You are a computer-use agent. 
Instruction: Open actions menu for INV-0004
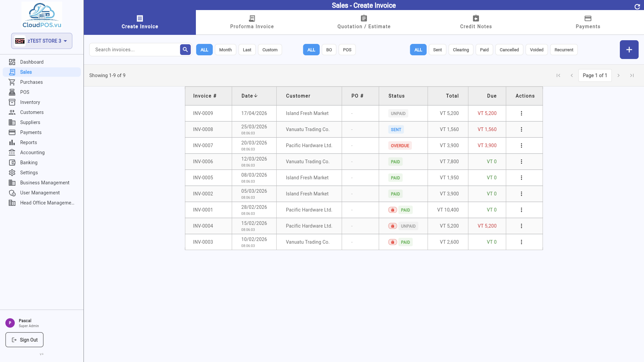pyautogui.click(x=522, y=226)
